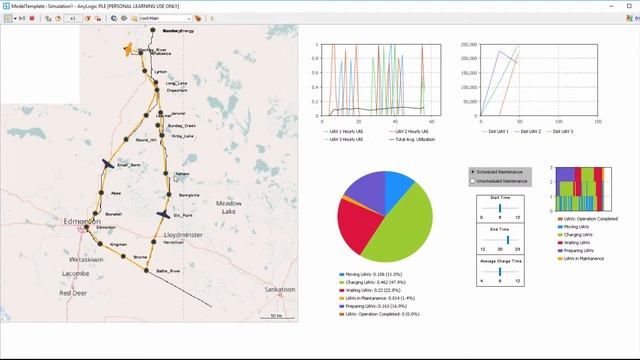Click the UAV 1 Hourly Util. legend entry
The width and height of the screenshot is (640, 360).
pos(343,131)
